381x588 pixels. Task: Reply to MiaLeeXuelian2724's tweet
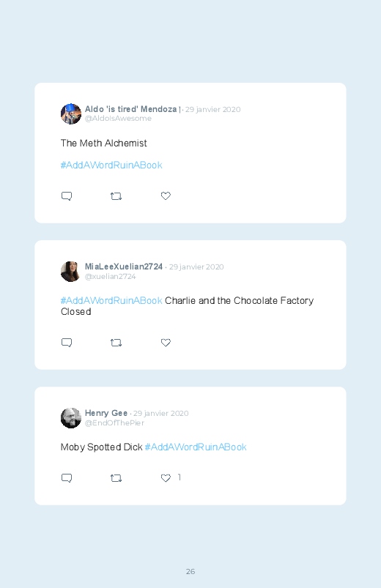[67, 343]
